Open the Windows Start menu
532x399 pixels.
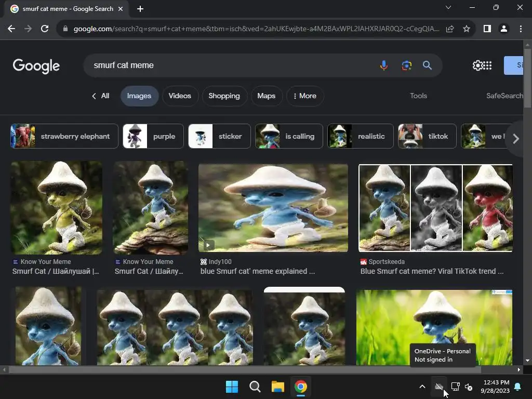(232, 387)
